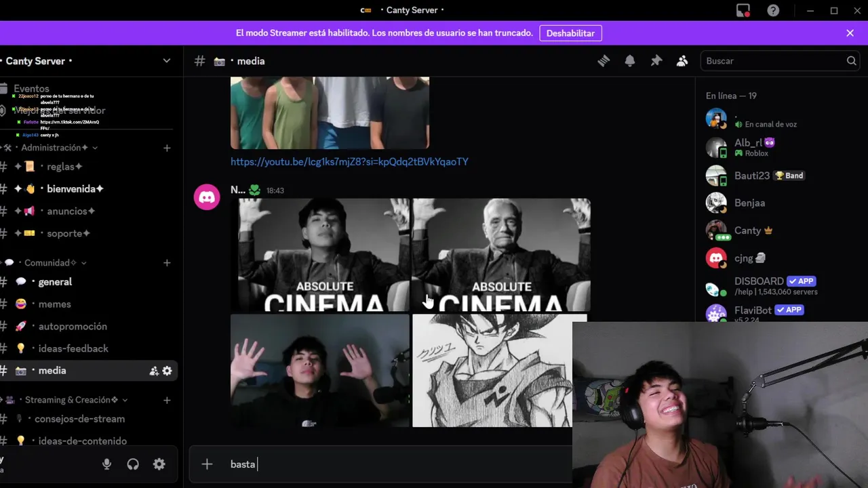
Task: Click Alb_rl's avatar icon
Action: click(x=716, y=148)
